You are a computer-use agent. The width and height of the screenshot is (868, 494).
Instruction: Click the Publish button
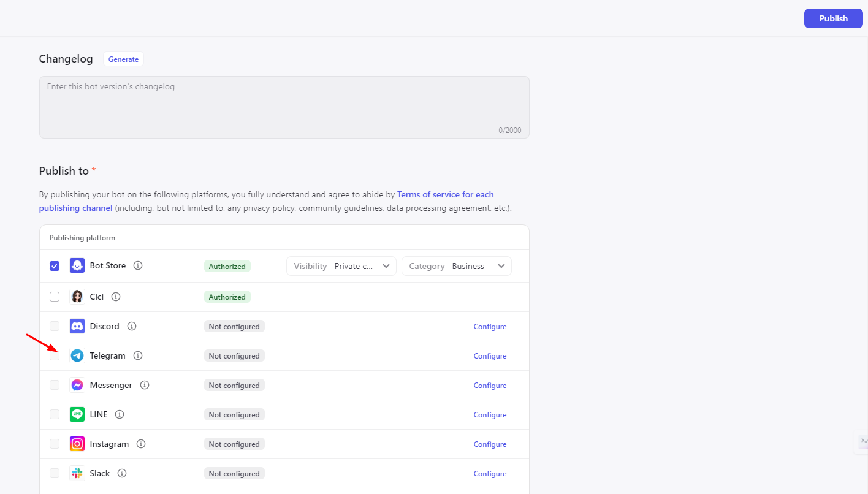click(834, 18)
